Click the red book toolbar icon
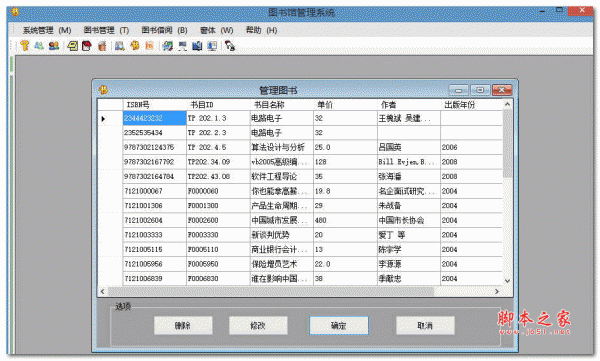The image size is (600, 361). pyautogui.click(x=87, y=46)
